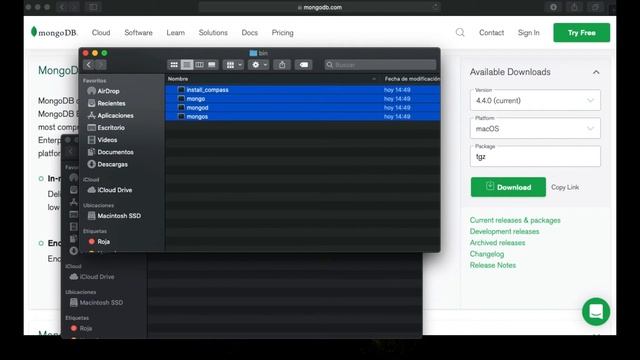
Task: Switch Finder to list view
Action: pyautogui.click(x=187, y=64)
